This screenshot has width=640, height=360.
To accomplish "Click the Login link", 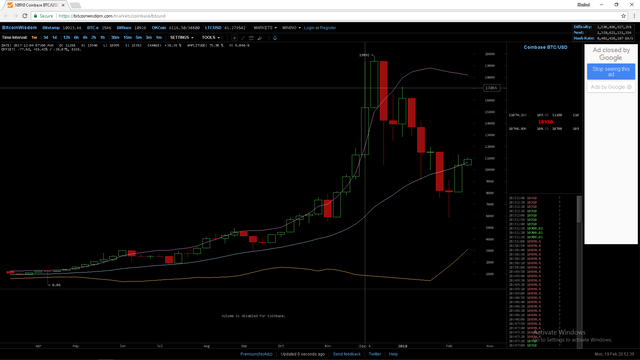I will [309, 28].
